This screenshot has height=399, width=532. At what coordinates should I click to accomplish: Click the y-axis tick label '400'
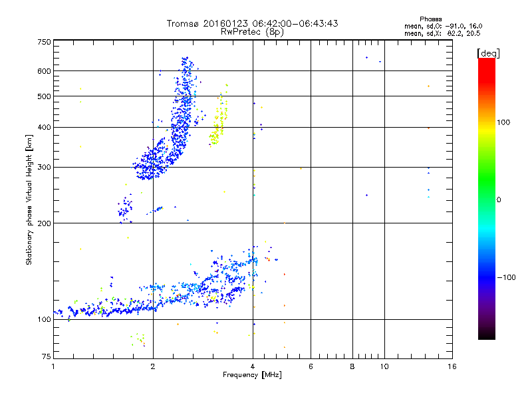point(44,128)
